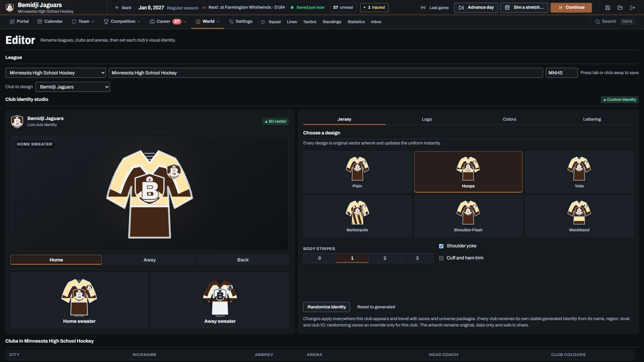The height and width of the screenshot is (362, 644).
Task: Select the Yoke jersey design
Action: (579, 172)
